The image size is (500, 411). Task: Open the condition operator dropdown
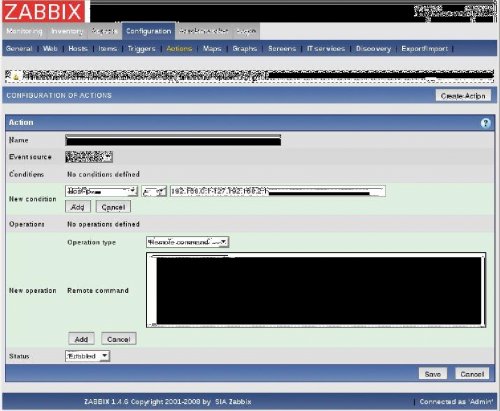click(x=154, y=191)
